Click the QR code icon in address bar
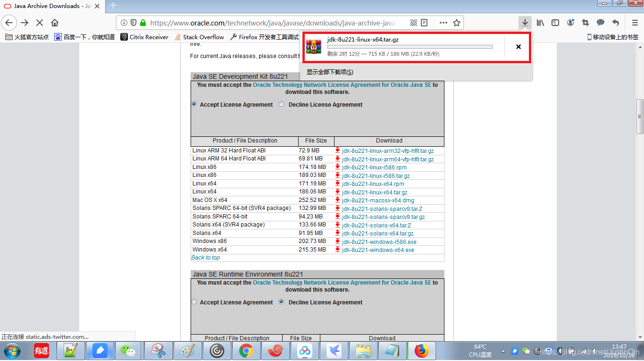The image size is (644, 361). click(x=414, y=23)
